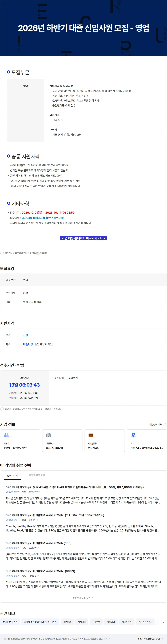Open the 2020년 상반기 회계담당자 essay
This screenshot has width=167, height=644.
tap(40, 571)
